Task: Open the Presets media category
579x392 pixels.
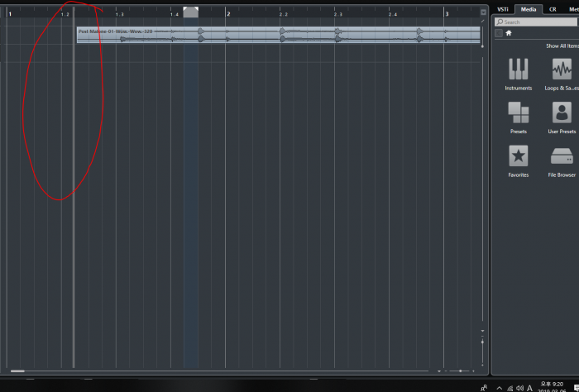Action: (x=518, y=117)
